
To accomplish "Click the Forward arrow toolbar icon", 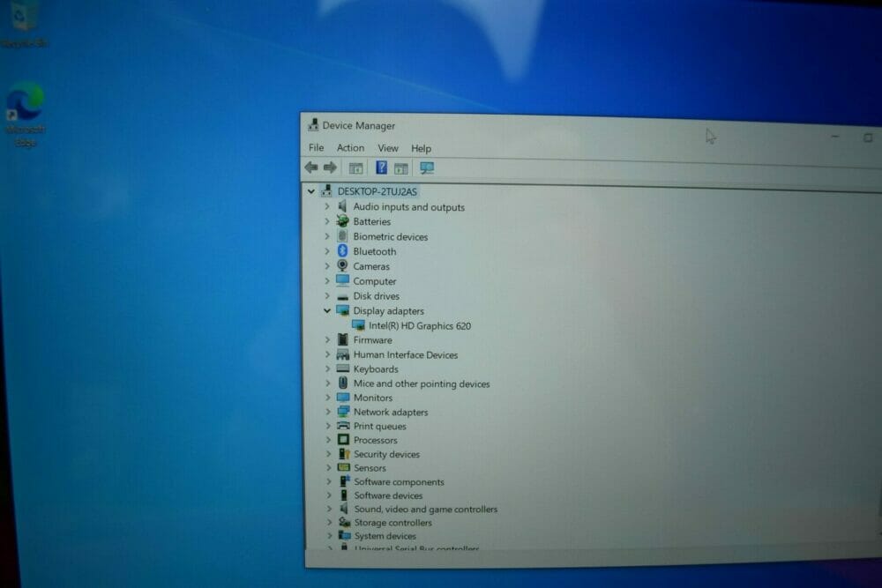I will 330,167.
